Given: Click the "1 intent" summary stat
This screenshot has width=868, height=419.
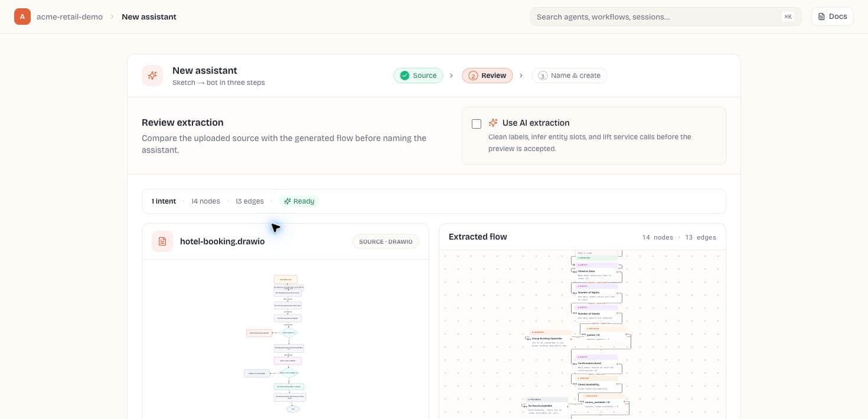Looking at the screenshot, I should tap(164, 201).
